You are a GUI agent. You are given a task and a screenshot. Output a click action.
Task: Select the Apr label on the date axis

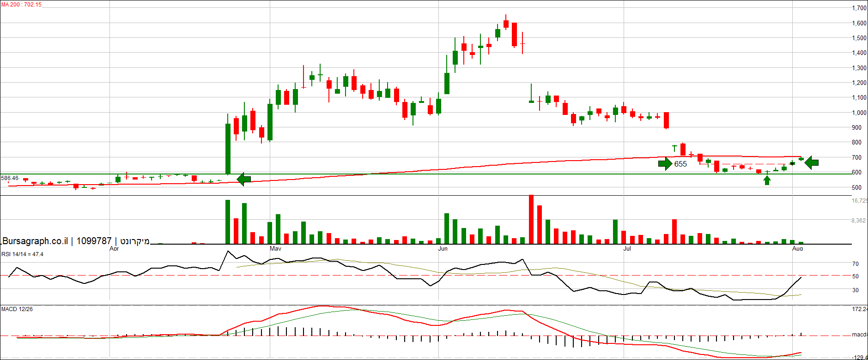pos(114,249)
